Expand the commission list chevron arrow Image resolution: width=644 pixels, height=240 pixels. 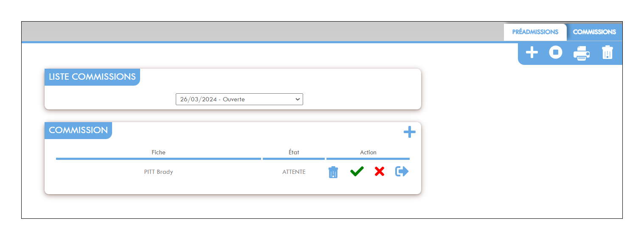pos(297,99)
